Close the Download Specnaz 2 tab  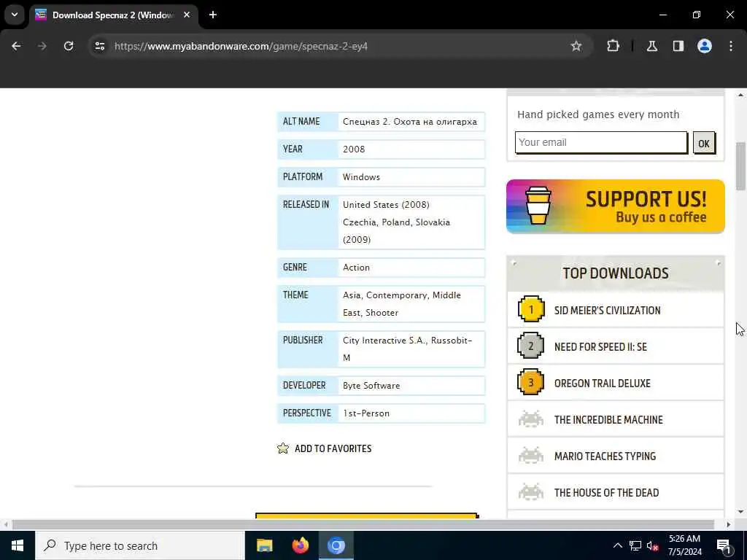187,15
